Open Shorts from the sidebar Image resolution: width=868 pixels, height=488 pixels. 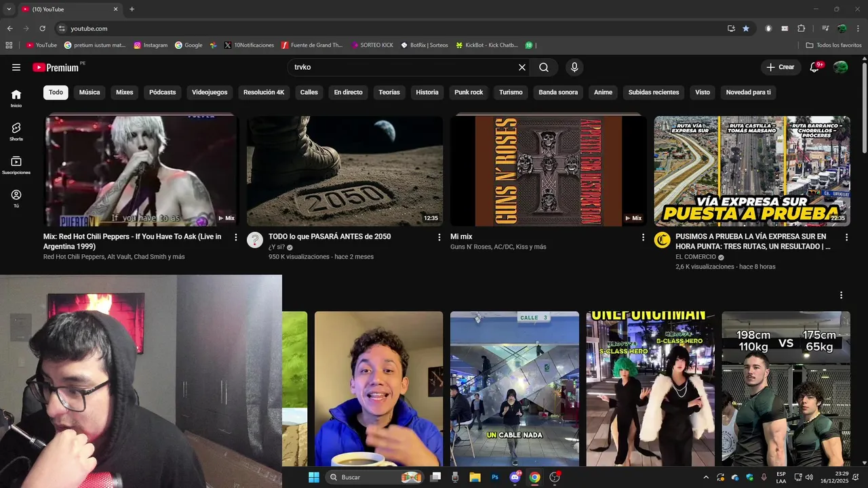point(16,131)
